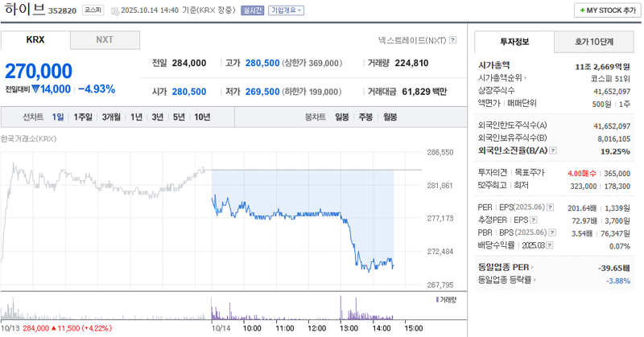644x337 pixels.
Task: Open the 호가10단계 tab
Action: (x=593, y=42)
